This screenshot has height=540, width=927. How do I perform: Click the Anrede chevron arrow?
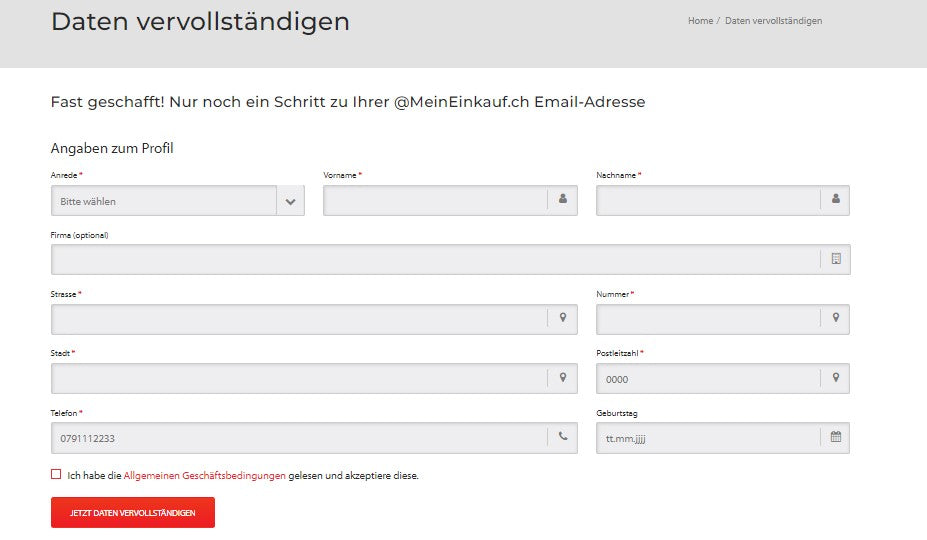tap(290, 201)
